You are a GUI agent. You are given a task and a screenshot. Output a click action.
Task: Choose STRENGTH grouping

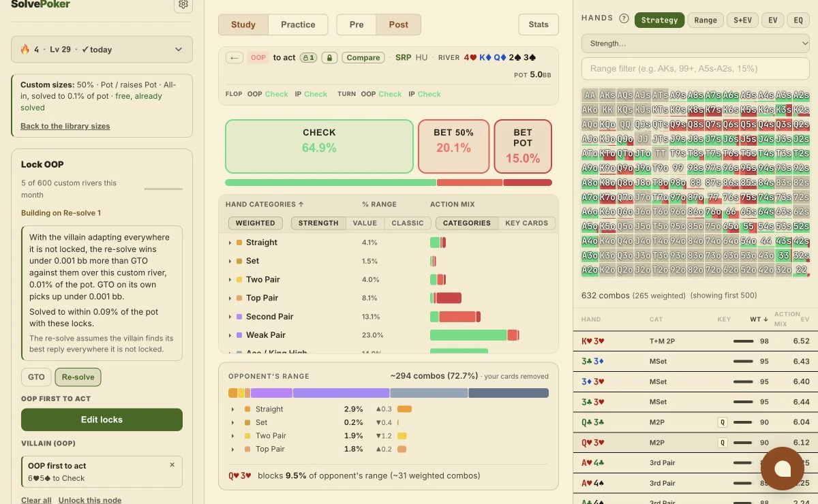pos(318,223)
